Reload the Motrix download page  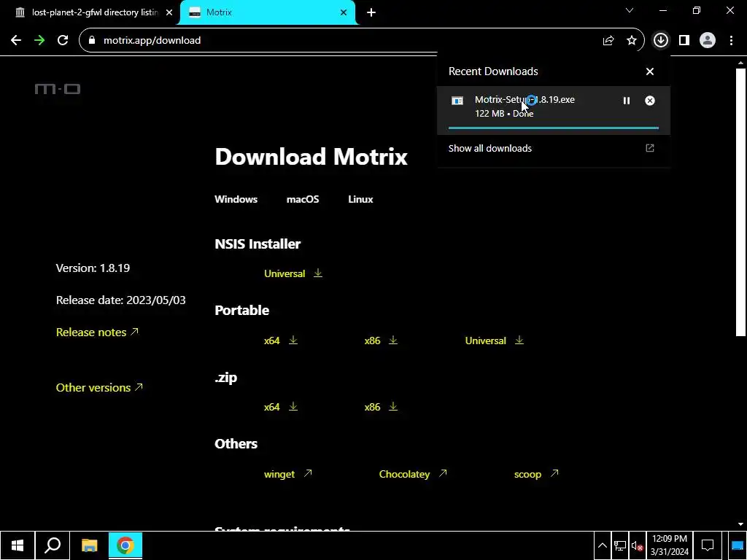[63, 40]
